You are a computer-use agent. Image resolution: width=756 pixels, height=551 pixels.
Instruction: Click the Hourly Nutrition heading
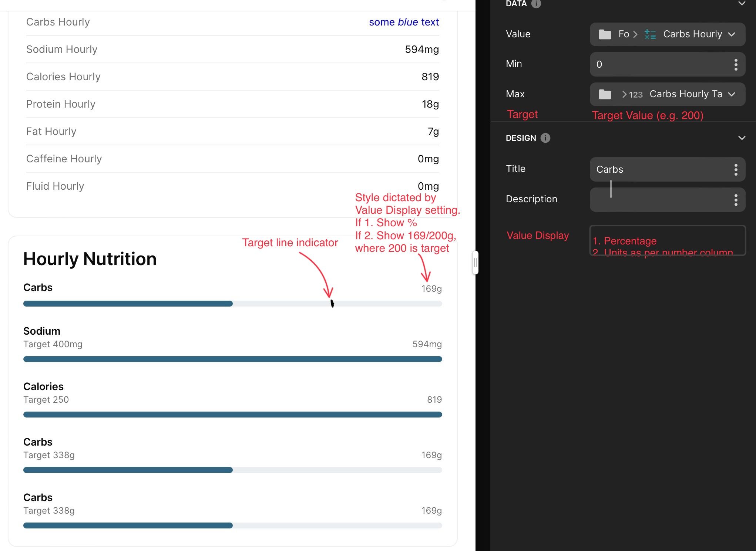[90, 259]
